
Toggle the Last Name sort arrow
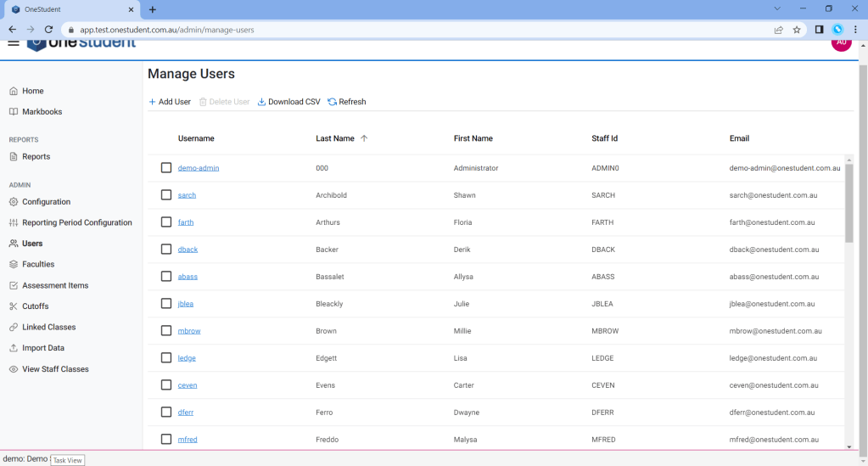(364, 138)
